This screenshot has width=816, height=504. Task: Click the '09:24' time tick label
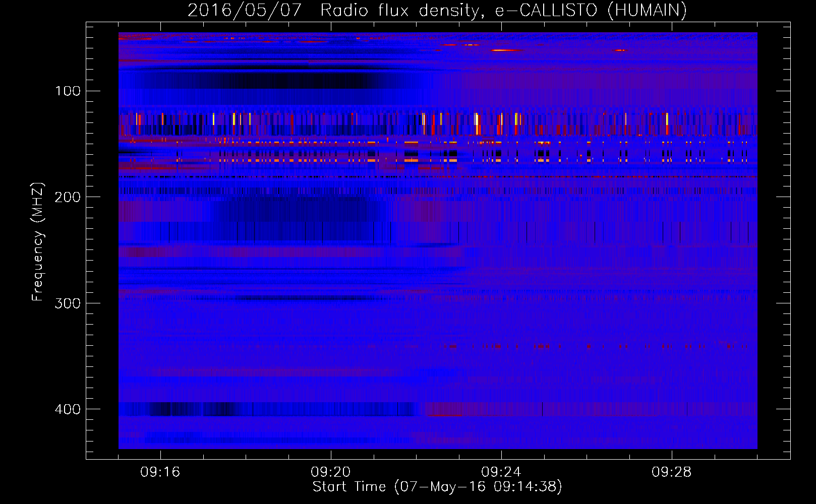[501, 472]
